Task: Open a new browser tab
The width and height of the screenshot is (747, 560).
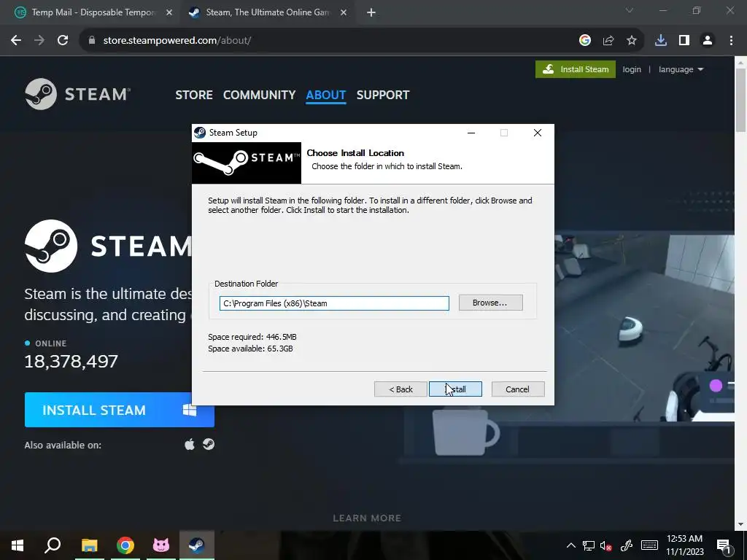Action: (x=371, y=13)
